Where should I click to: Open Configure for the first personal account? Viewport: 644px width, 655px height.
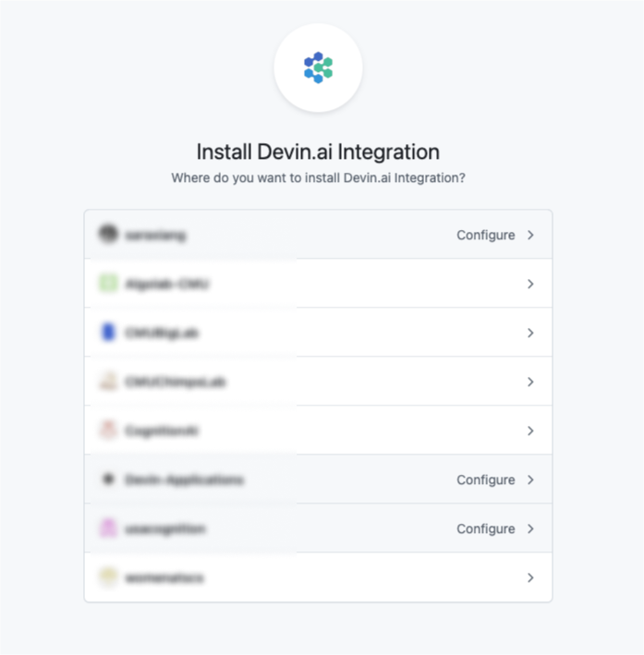point(486,236)
